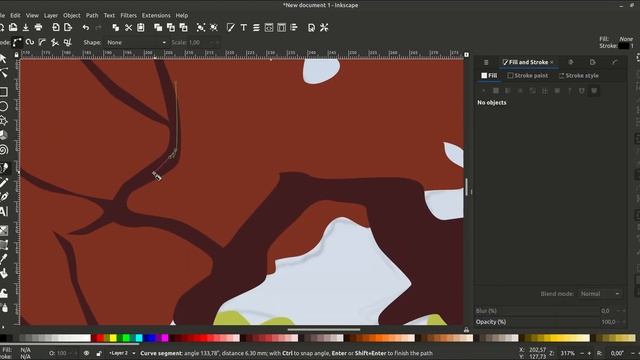
Task: Click the zoom percentage field showing 317%
Action: (x=567, y=353)
